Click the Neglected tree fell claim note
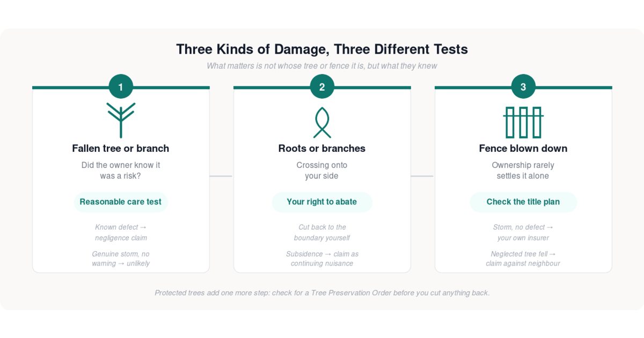 pyautogui.click(x=523, y=259)
